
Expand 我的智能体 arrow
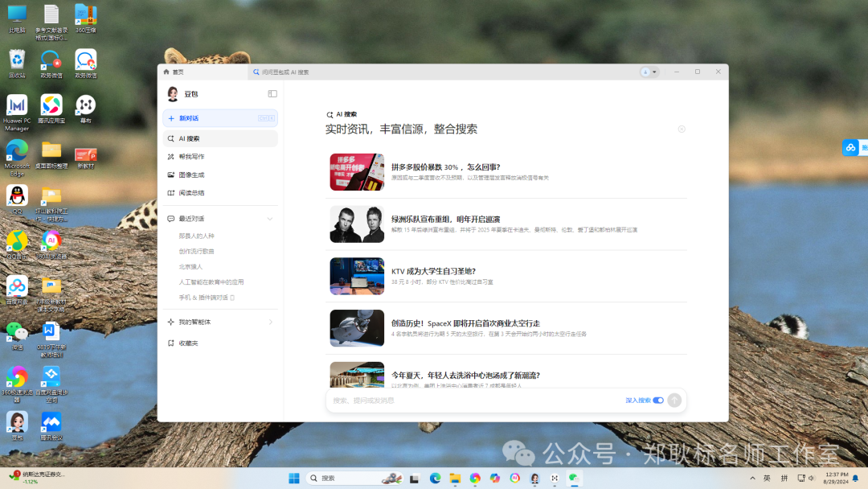271,322
